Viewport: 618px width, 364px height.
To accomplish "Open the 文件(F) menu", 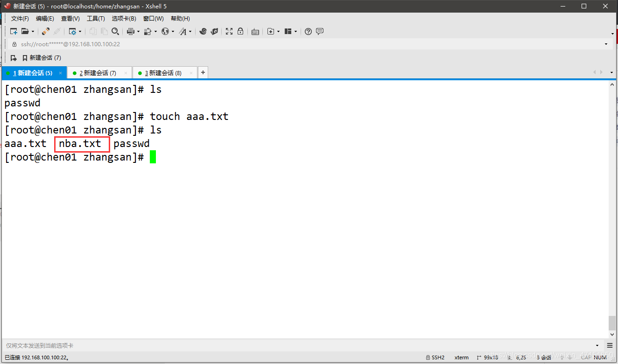I will click(x=20, y=19).
